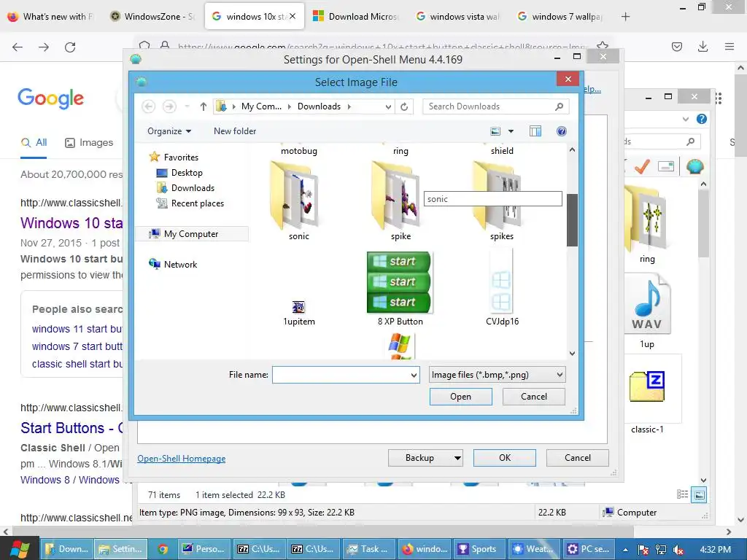
Task: Go up one folder level
Action: (204, 106)
